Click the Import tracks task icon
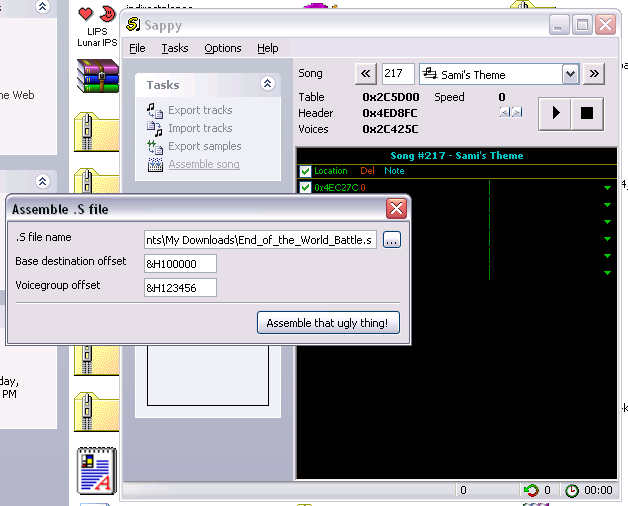 [155, 129]
